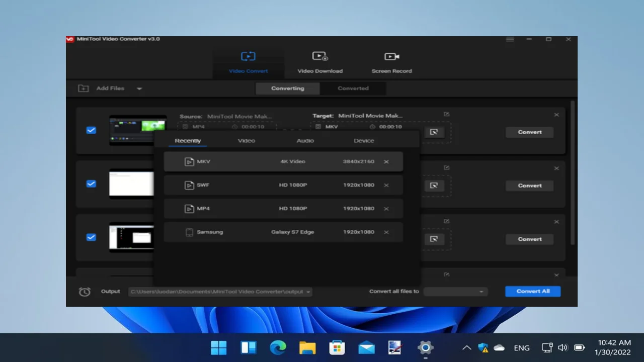Open the OneDrive cloud tray icon

coord(499,347)
